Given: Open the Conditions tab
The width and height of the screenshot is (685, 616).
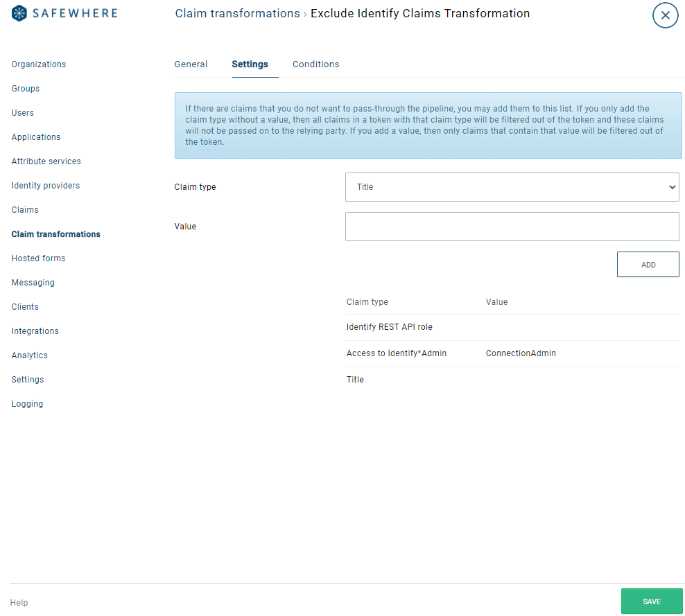Looking at the screenshot, I should [x=316, y=64].
